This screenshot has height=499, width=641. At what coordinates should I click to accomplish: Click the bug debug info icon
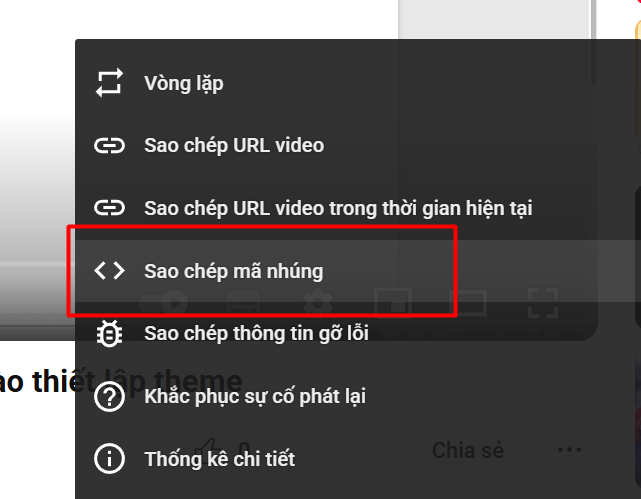tap(109, 333)
